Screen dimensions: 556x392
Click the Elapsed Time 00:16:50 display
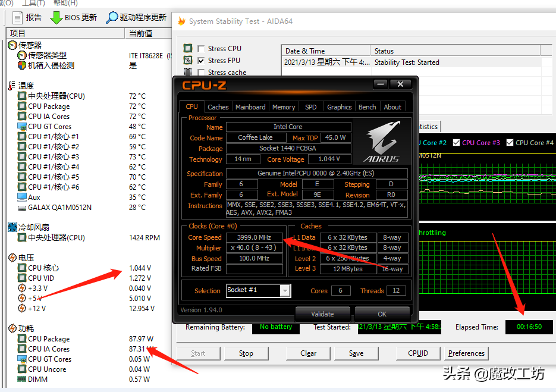click(529, 327)
